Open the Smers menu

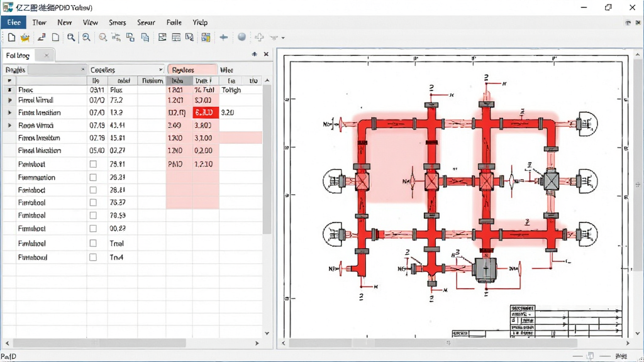coord(118,23)
